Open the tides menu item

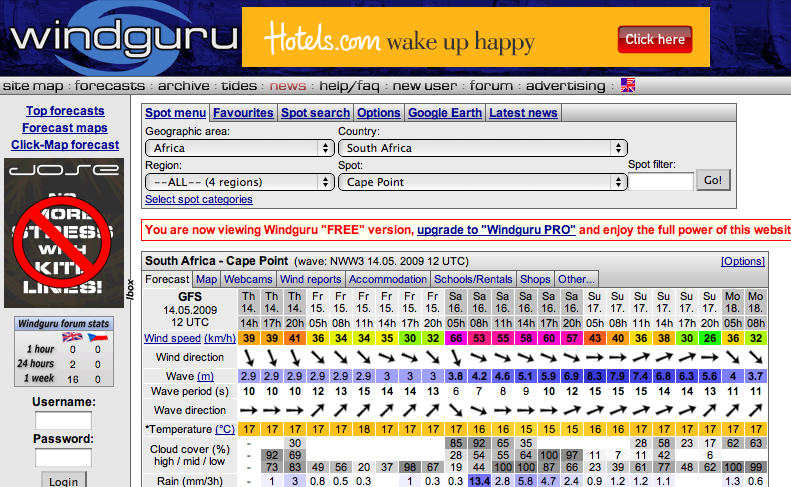click(239, 86)
